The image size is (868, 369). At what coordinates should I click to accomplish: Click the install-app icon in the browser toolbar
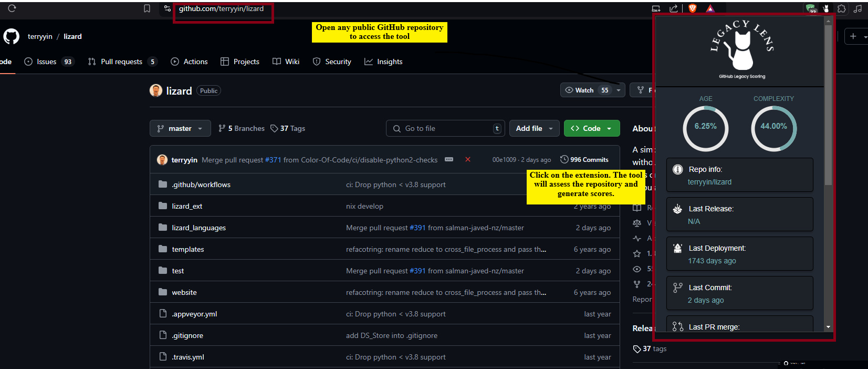tap(656, 8)
